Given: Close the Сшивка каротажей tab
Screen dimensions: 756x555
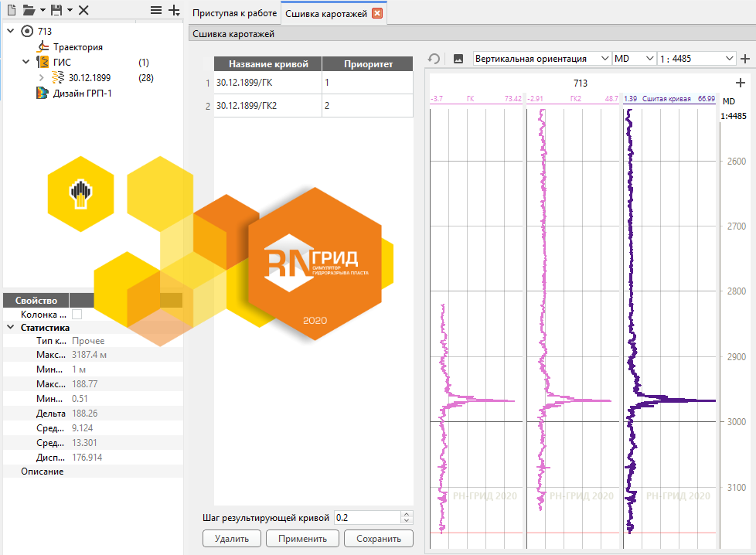Looking at the screenshot, I should [x=377, y=13].
